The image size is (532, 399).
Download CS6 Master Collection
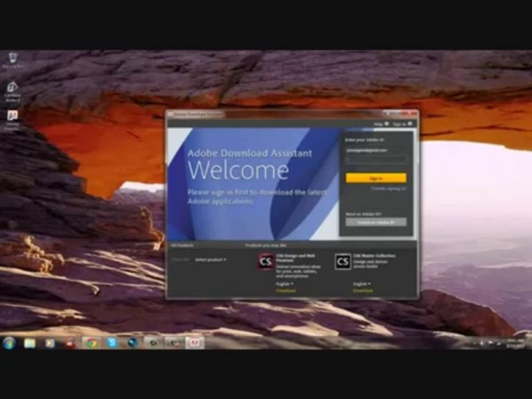pyautogui.click(x=362, y=291)
